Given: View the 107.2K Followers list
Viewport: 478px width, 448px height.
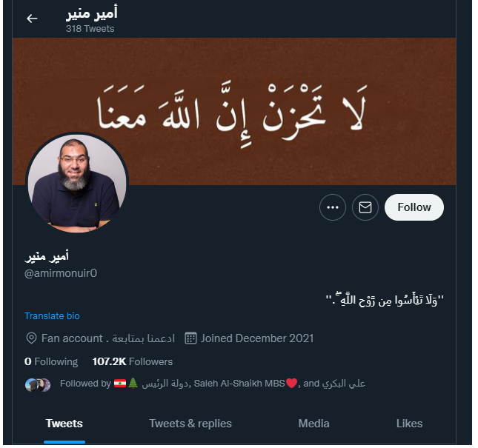Looking at the screenshot, I should [133, 361].
